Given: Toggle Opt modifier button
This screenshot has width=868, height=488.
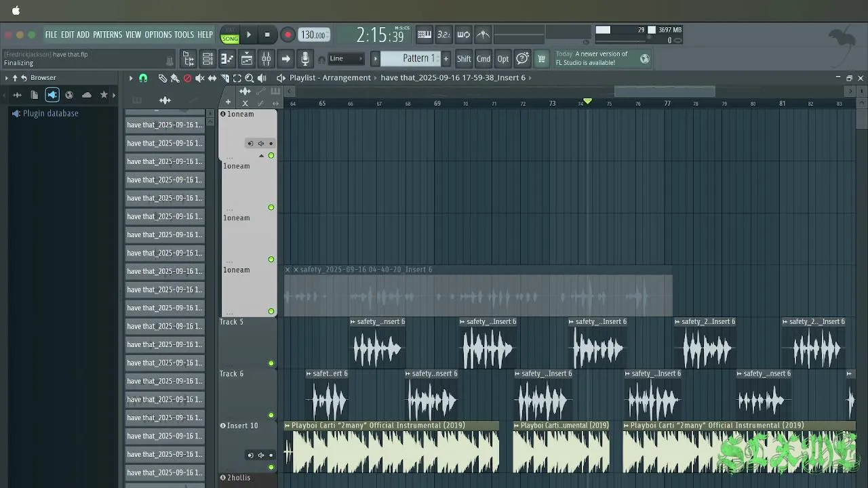Looking at the screenshot, I should pos(503,59).
